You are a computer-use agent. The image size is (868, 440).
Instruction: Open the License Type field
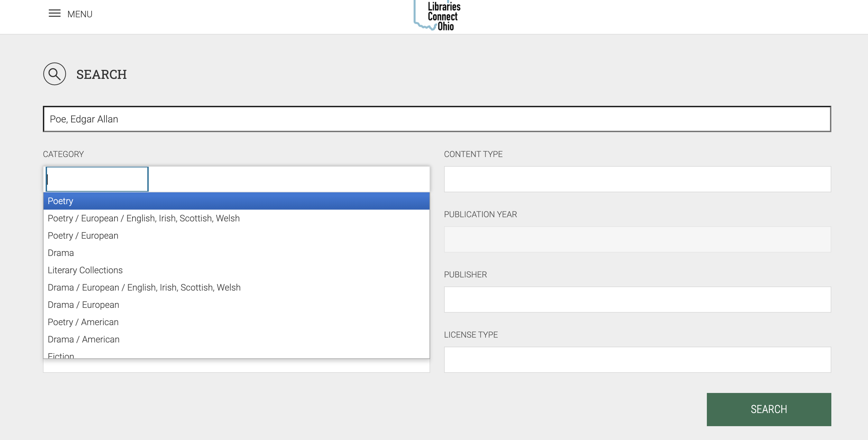[637, 360]
